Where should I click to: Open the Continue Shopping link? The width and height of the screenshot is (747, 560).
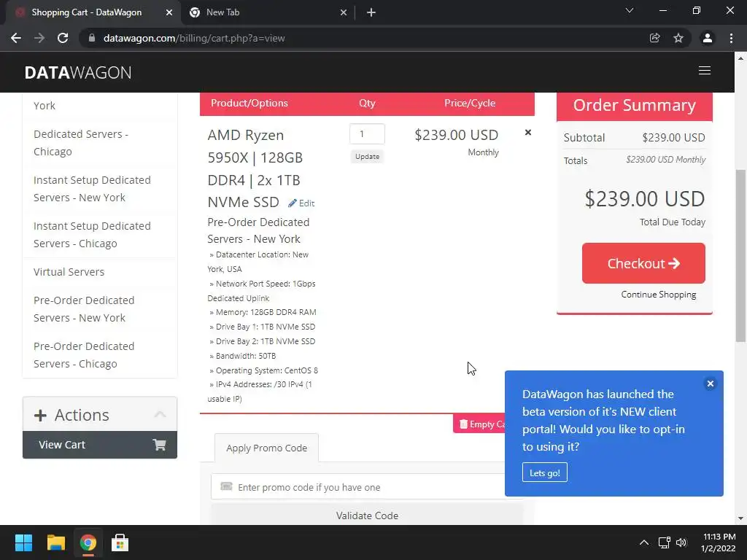659,295
